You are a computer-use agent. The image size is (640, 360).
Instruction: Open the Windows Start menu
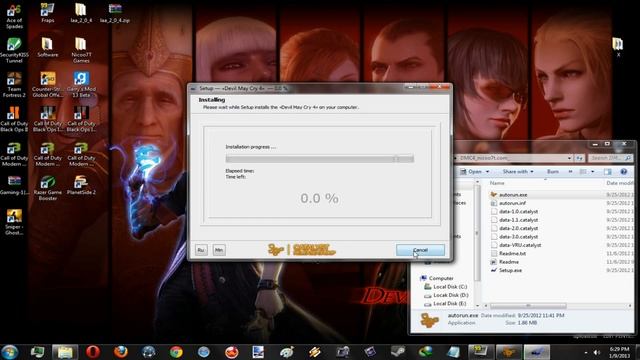click(x=10, y=352)
